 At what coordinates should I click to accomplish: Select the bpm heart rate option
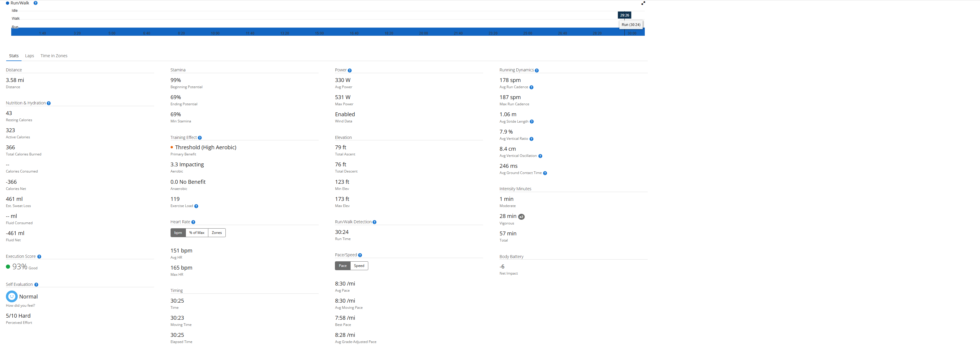(178, 233)
